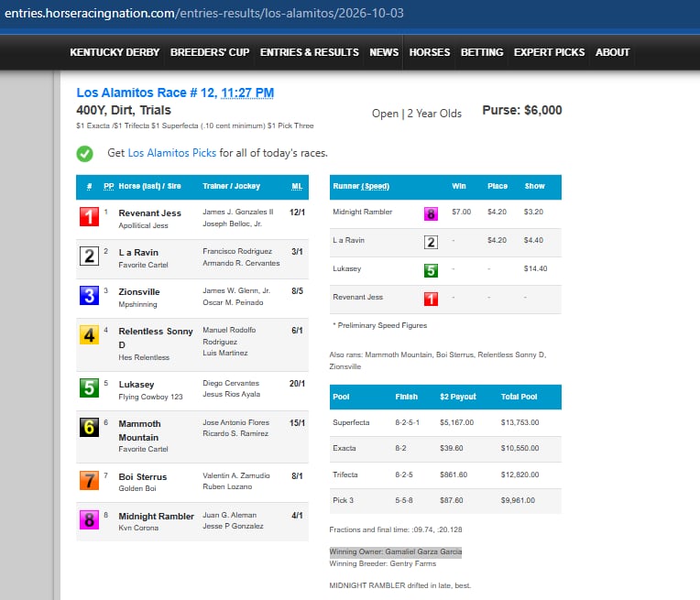Screen dimensions: 700x600
Task: Open the About menu
Action: click(612, 52)
